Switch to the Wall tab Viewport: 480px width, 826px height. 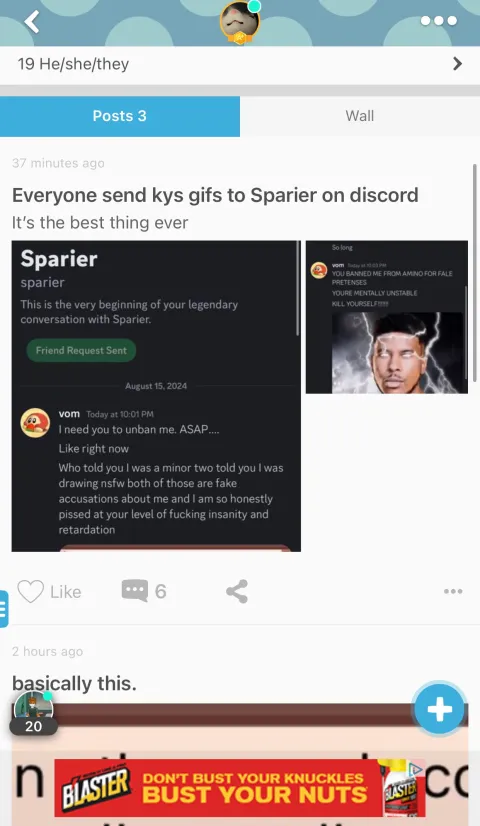(360, 116)
